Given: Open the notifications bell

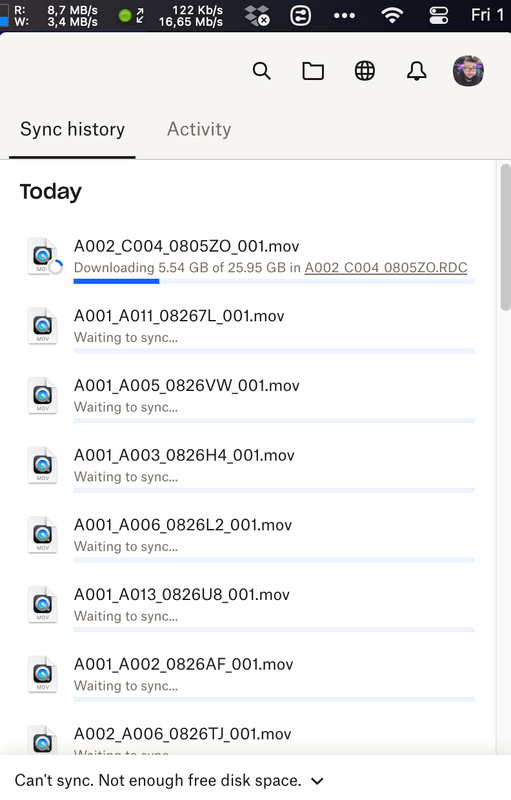Looking at the screenshot, I should click(x=417, y=71).
